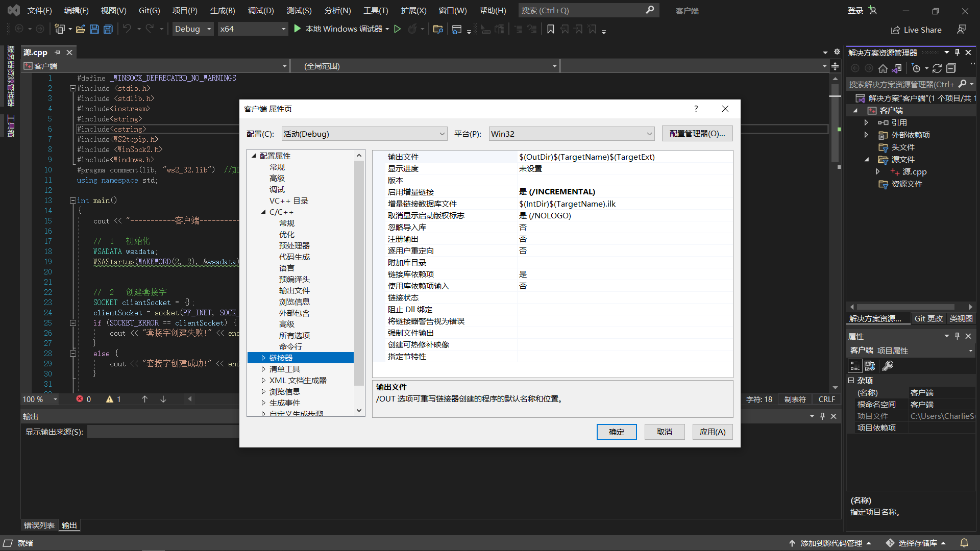Click the Save All toolbar icon

[108, 29]
